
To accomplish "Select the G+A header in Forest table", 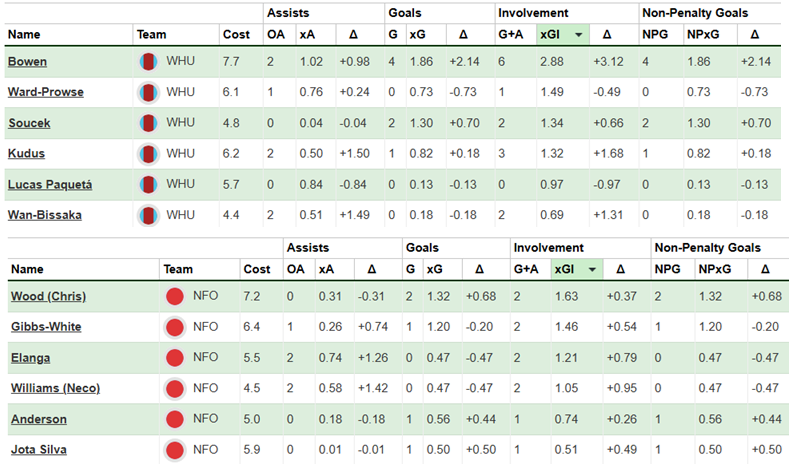I will point(525,269).
